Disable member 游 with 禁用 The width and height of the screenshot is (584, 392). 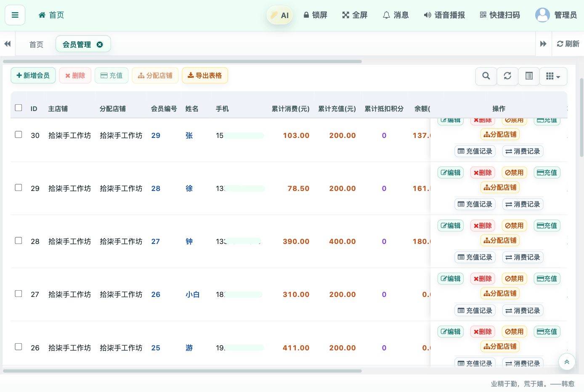(x=514, y=331)
